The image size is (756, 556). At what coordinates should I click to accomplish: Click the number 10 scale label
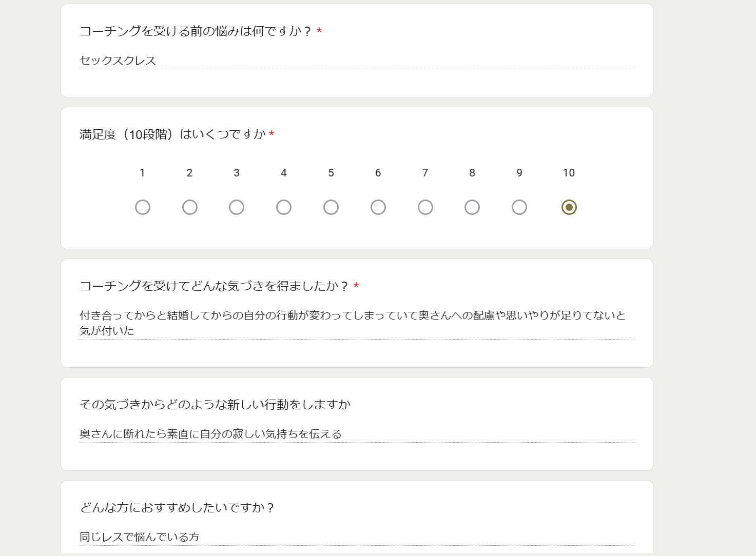pos(569,173)
